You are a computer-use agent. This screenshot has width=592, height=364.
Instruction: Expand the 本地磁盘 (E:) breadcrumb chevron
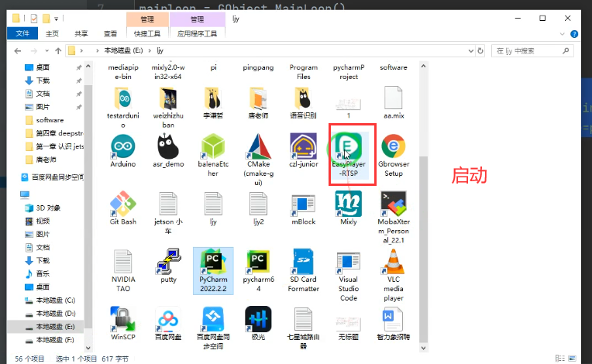tap(150, 50)
